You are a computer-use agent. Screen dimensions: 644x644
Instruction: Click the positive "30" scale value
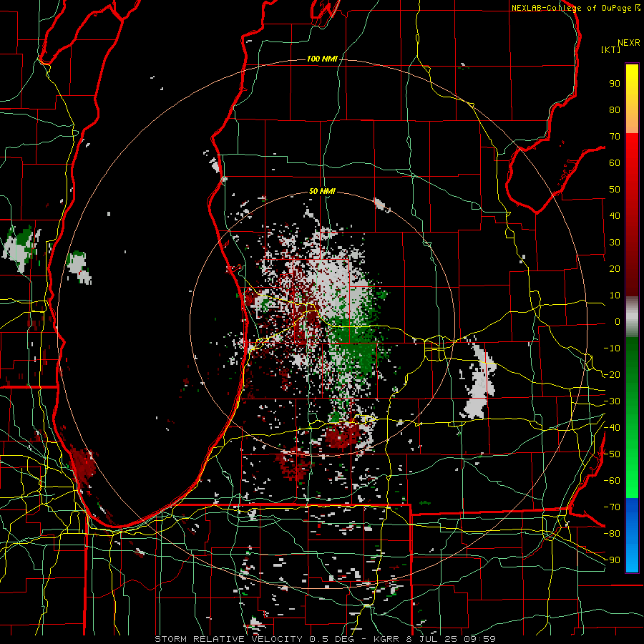(615, 243)
